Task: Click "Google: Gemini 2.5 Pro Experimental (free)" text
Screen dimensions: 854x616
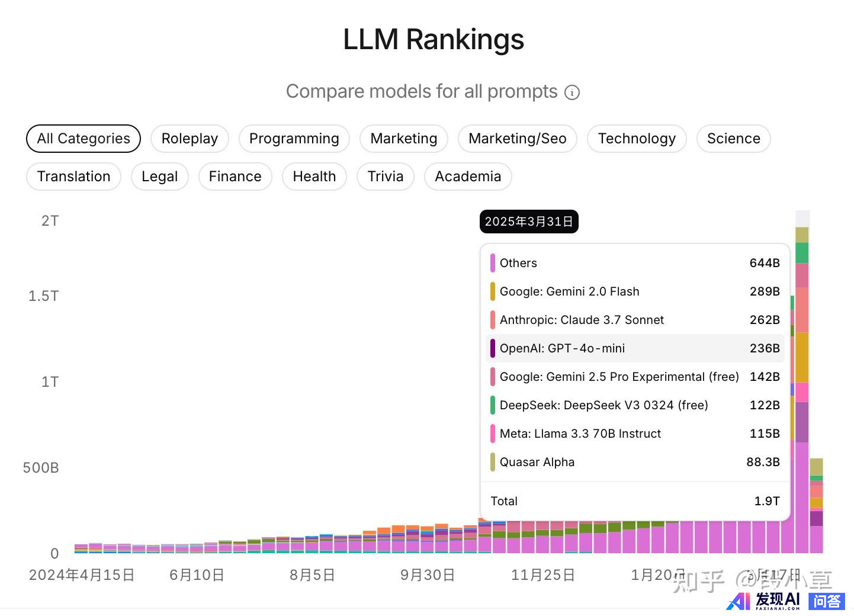Action: click(619, 377)
